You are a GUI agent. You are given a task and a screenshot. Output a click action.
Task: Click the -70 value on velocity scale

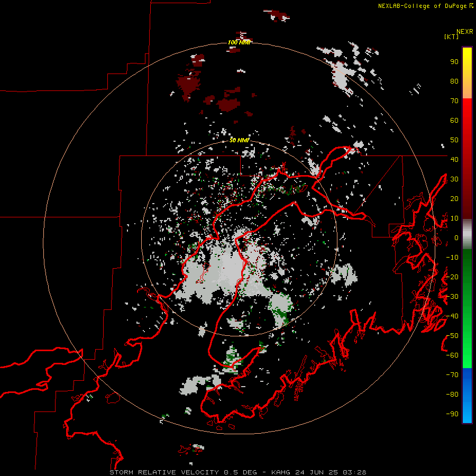point(452,375)
